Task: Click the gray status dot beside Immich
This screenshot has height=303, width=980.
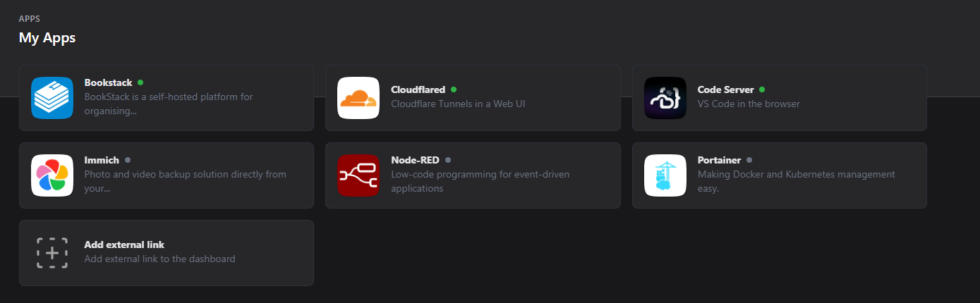Action: [x=128, y=160]
